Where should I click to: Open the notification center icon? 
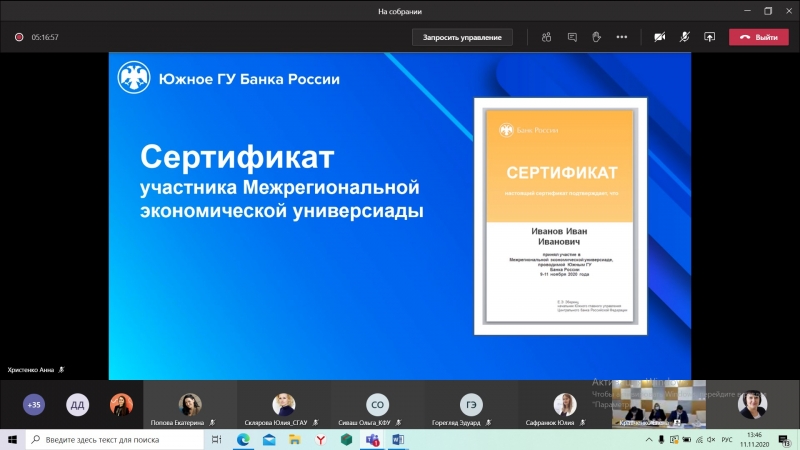click(x=784, y=439)
